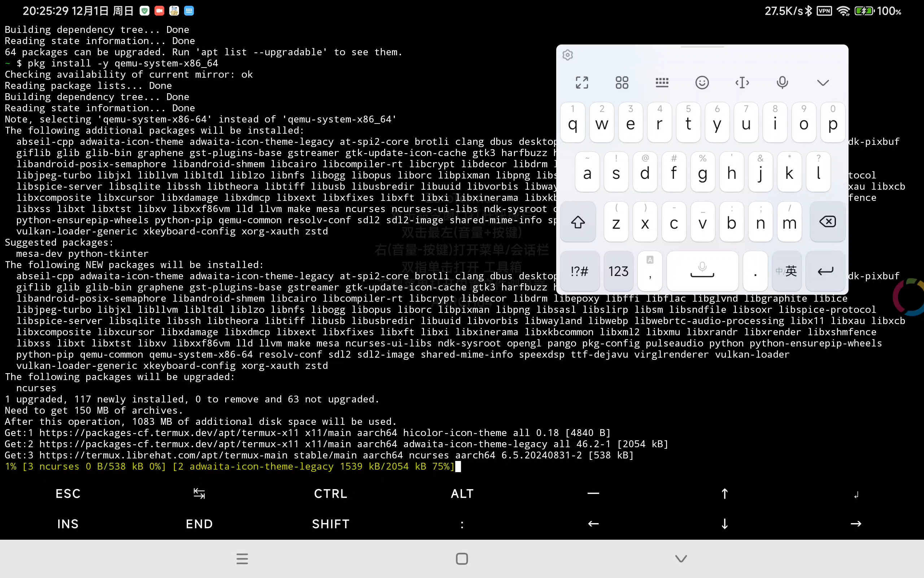Tap the battery charging icon
The image size is (924, 578).
coord(864,11)
